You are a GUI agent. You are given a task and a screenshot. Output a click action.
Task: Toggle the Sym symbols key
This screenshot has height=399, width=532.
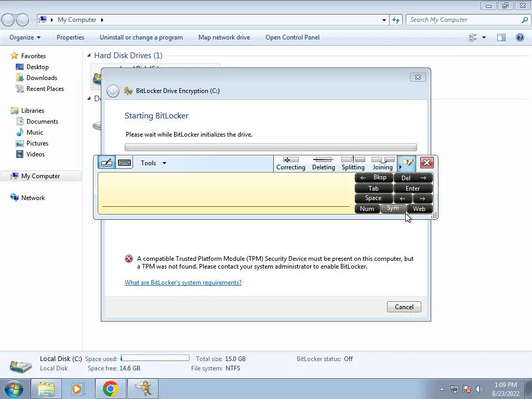pyautogui.click(x=393, y=208)
